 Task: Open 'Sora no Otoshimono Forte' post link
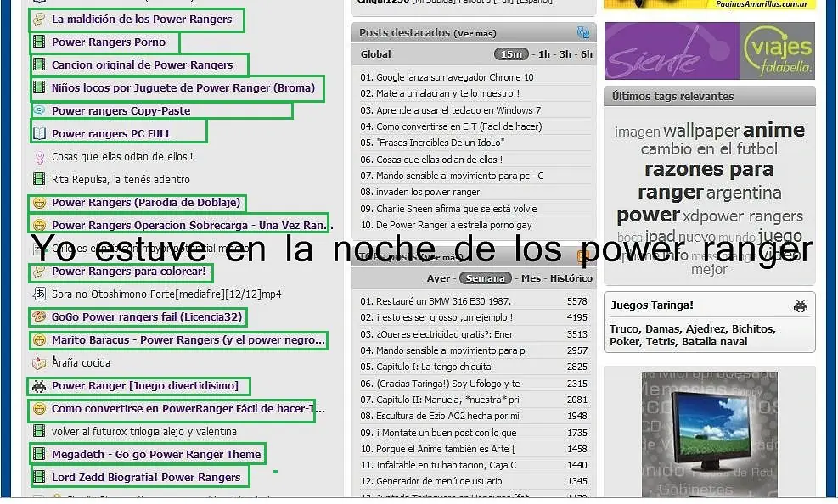[166, 294]
